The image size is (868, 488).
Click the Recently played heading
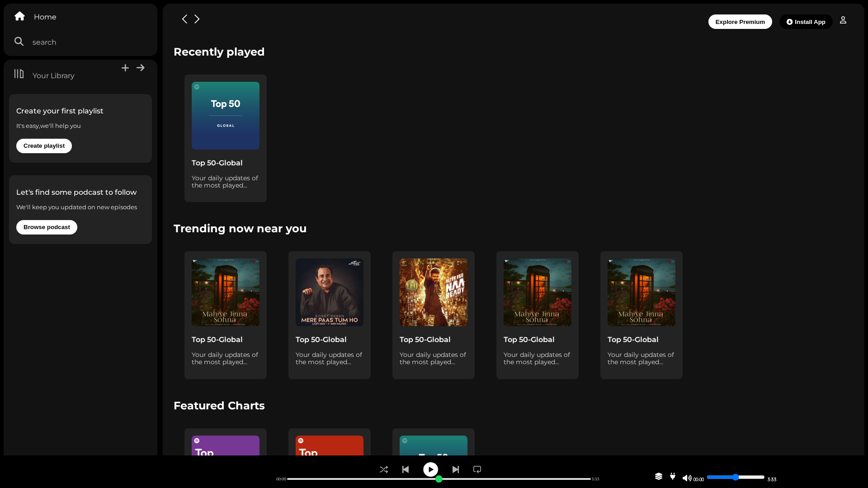point(219,52)
